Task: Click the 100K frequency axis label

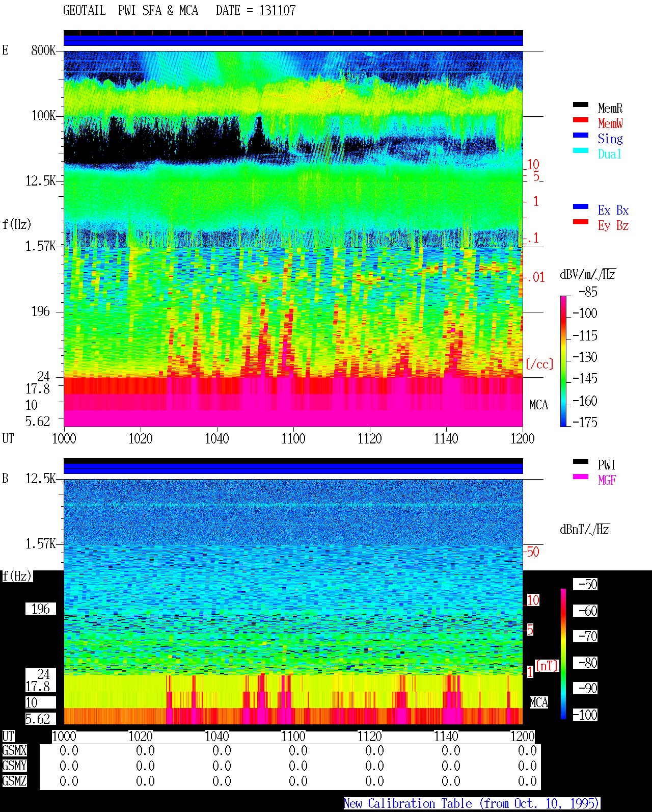Action: 43,116
